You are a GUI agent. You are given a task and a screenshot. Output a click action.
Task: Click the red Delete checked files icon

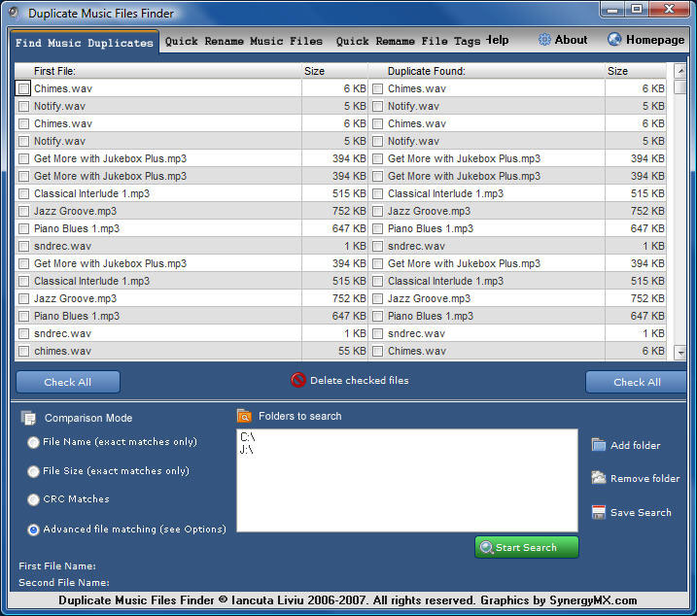298,380
